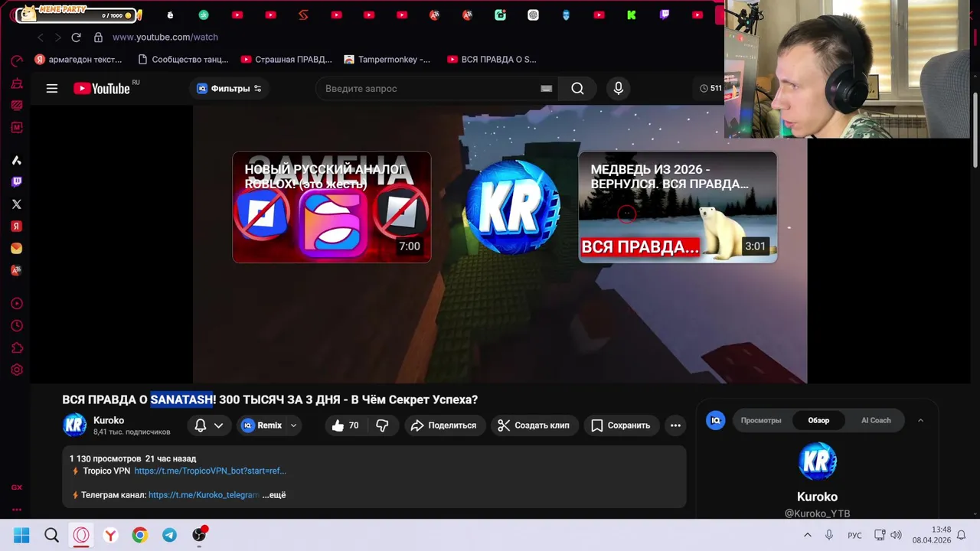The image size is (980, 551).
Task: Open the on-screen keyboard in the search box
Action: tap(546, 89)
